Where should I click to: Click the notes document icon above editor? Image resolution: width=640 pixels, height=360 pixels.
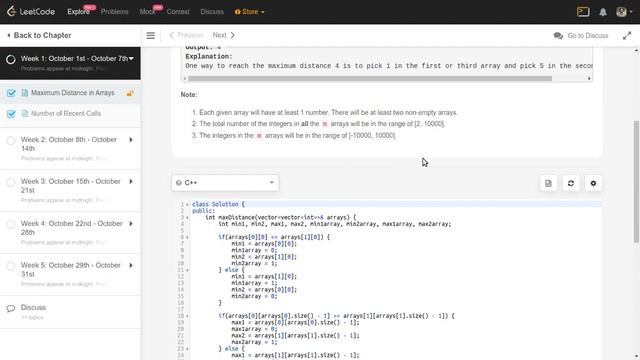click(548, 183)
